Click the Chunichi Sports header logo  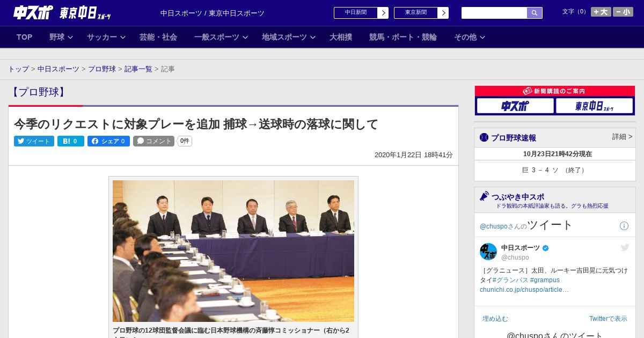point(33,12)
